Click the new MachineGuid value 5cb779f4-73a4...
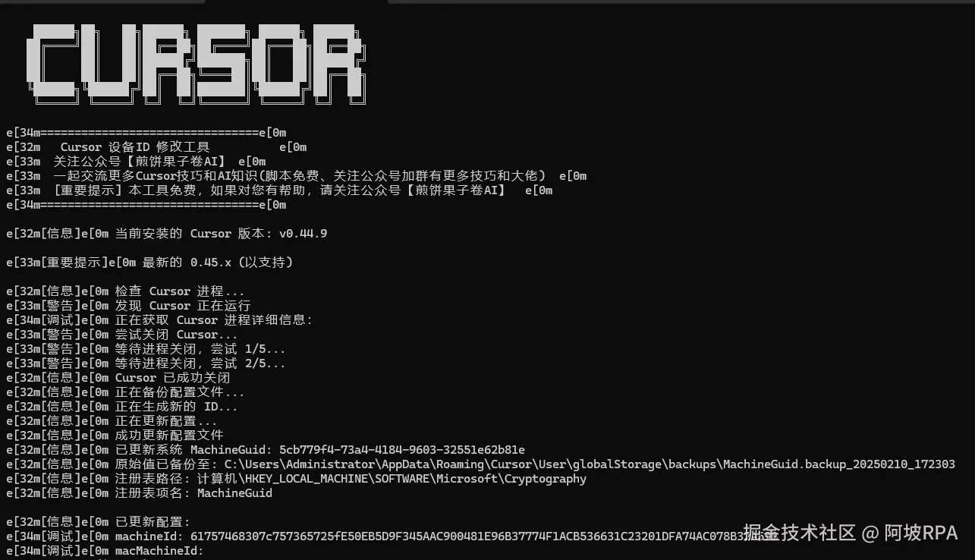The height and width of the screenshot is (560, 975). 402,450
